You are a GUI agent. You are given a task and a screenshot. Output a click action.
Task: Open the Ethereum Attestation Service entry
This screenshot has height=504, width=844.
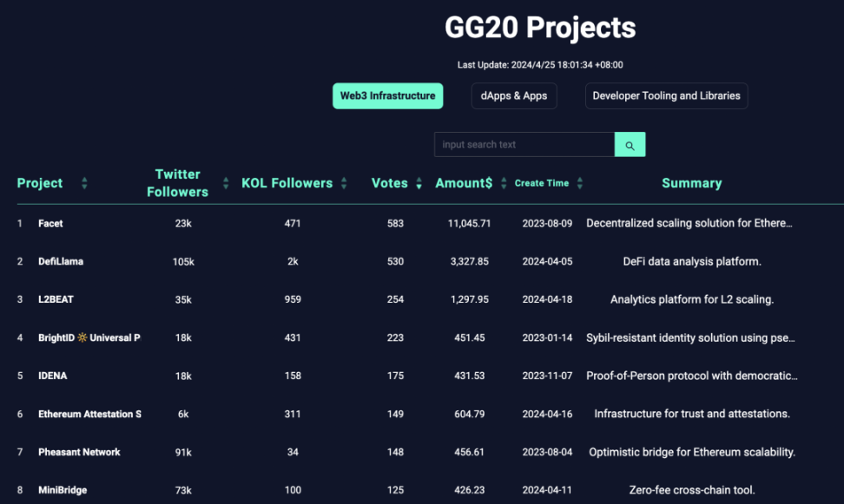(89, 414)
